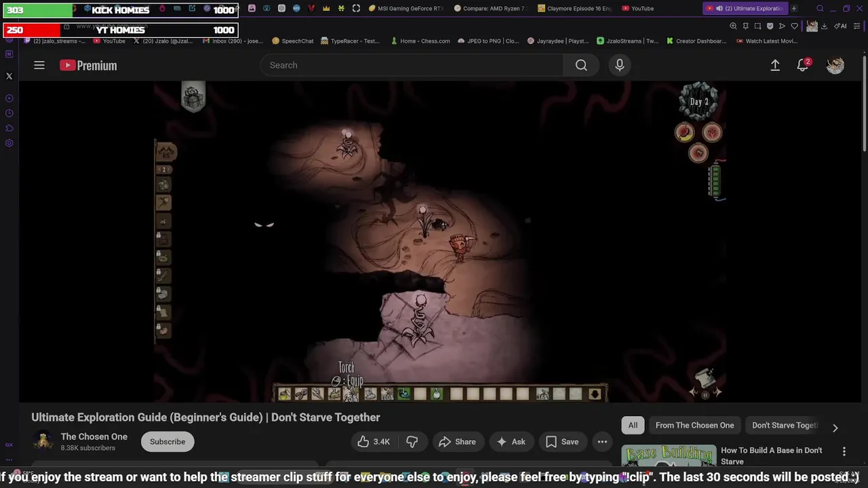
Task: Click the YouTube search field
Action: [412, 65]
